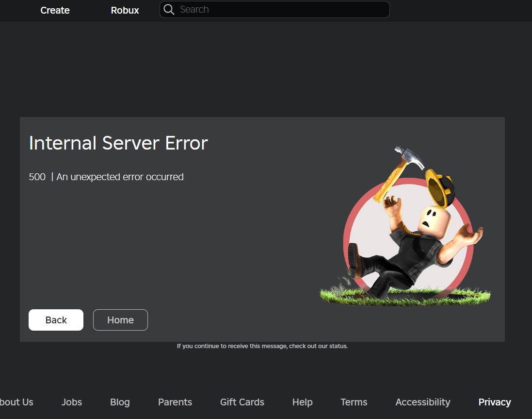Click the 'check out our status' message

[x=262, y=346]
